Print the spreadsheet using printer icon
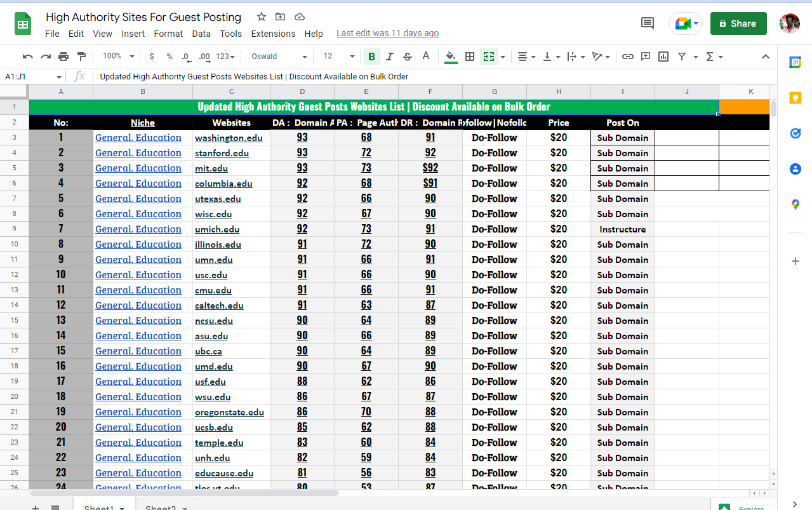This screenshot has height=510, width=812. click(63, 57)
